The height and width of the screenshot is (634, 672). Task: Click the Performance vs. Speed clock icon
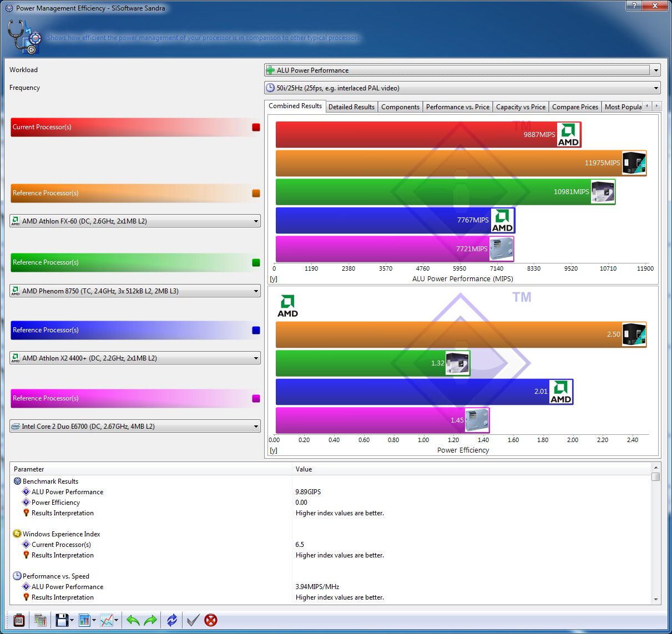pos(17,576)
